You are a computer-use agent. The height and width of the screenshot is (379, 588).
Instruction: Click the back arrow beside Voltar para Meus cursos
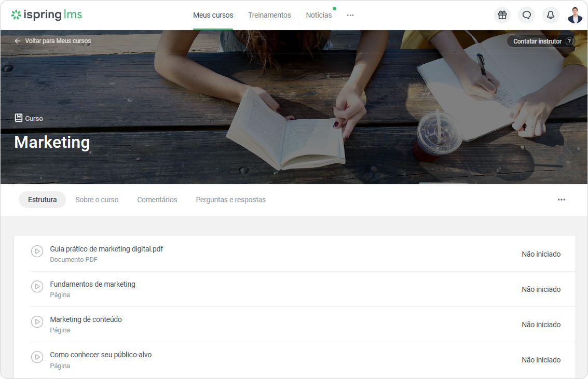click(x=18, y=41)
